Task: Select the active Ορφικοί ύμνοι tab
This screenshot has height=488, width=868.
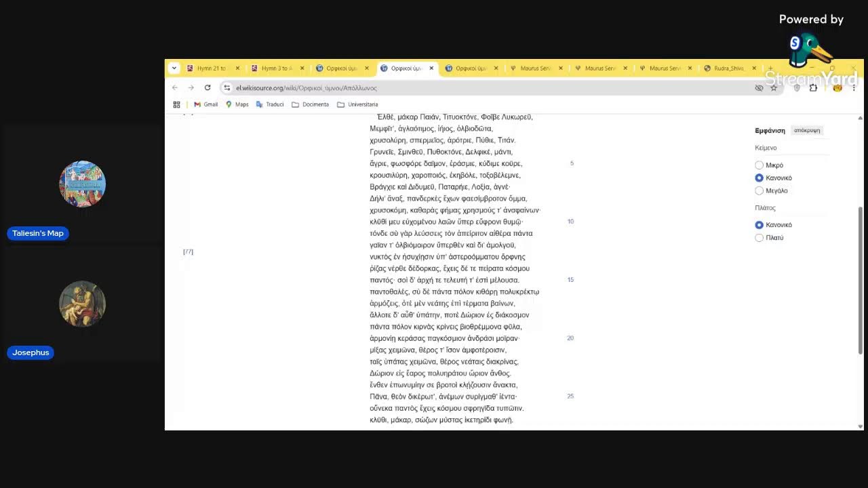Action: [406, 68]
